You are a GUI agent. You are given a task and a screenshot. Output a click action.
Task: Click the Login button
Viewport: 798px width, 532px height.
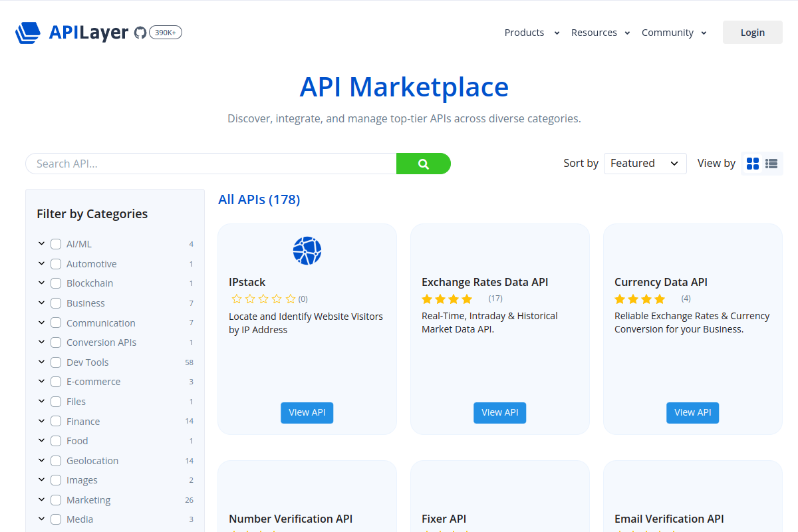[x=753, y=33]
